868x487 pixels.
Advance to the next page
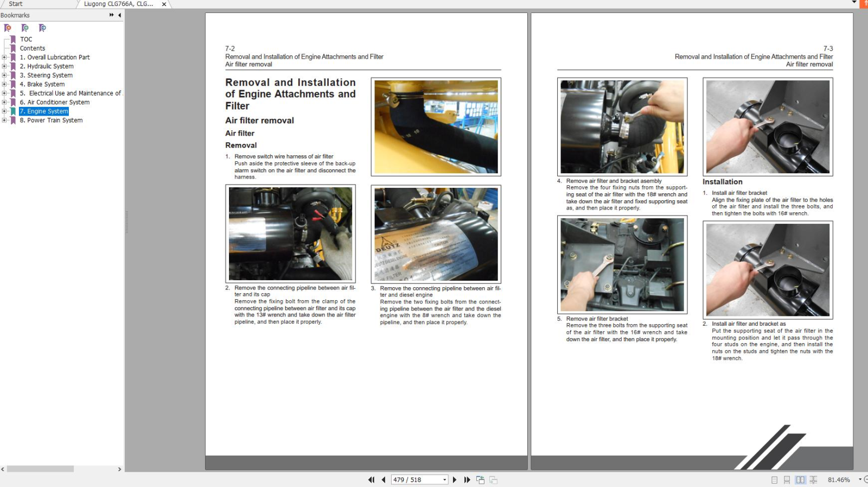click(x=455, y=480)
